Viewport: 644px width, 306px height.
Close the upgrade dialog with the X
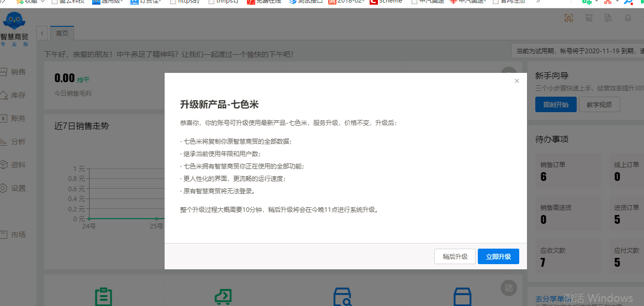(x=517, y=81)
